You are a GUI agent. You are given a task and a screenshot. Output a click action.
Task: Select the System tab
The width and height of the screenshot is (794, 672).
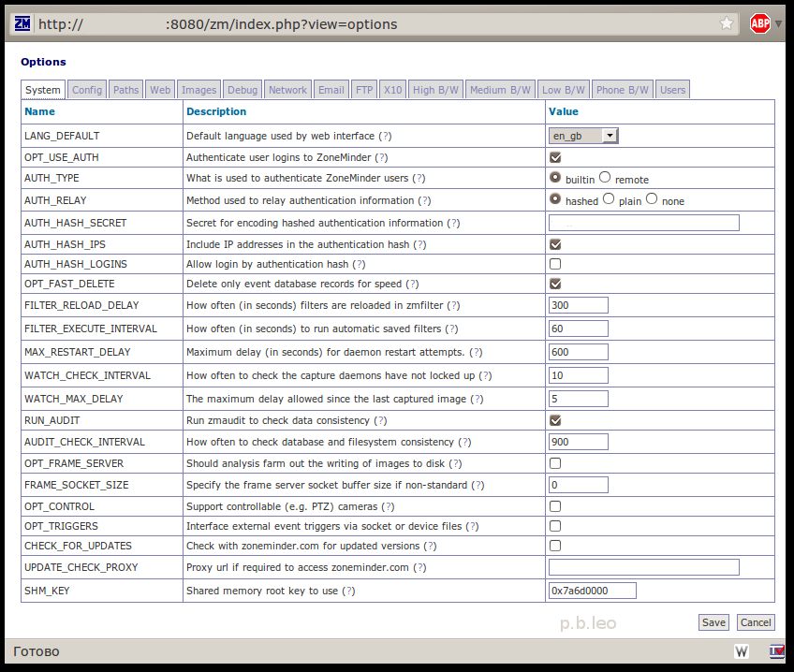click(x=43, y=90)
